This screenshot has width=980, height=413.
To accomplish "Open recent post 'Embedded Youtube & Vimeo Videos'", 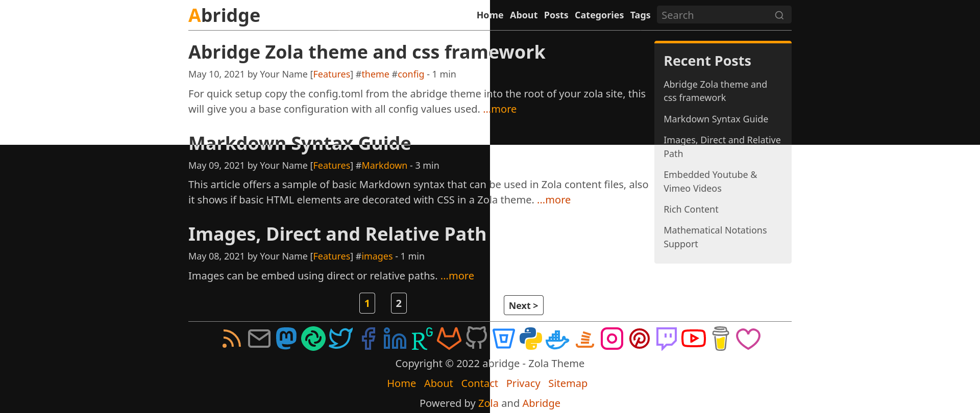I will (x=710, y=182).
